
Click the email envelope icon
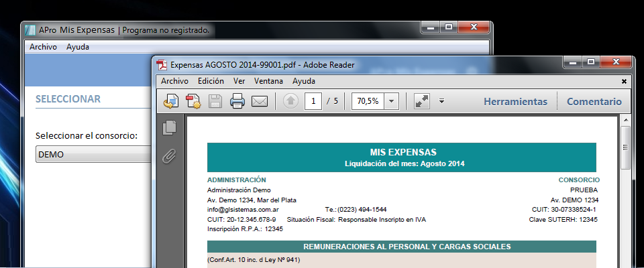point(260,102)
